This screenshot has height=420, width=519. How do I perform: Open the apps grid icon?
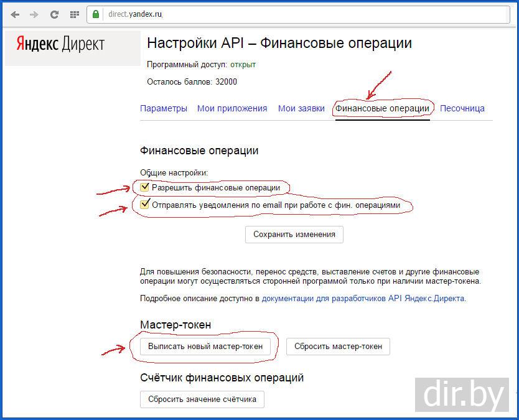tap(75, 14)
